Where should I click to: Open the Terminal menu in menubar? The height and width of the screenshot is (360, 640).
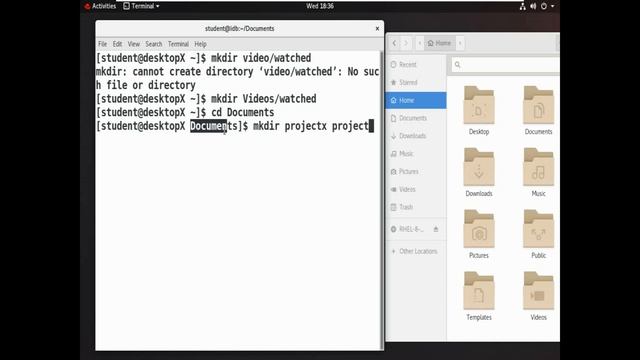pyautogui.click(x=178, y=44)
